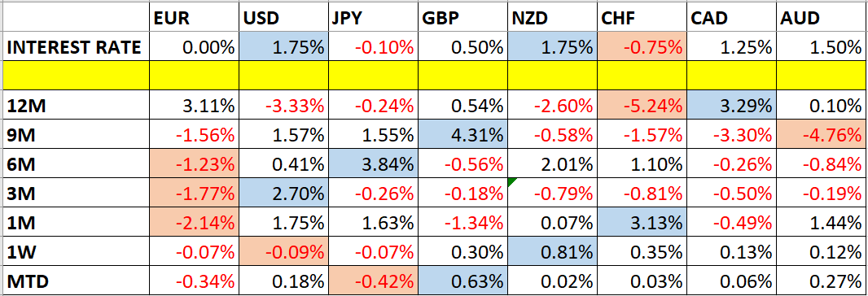Click the JPY 6M value 3.84%

tap(373, 163)
